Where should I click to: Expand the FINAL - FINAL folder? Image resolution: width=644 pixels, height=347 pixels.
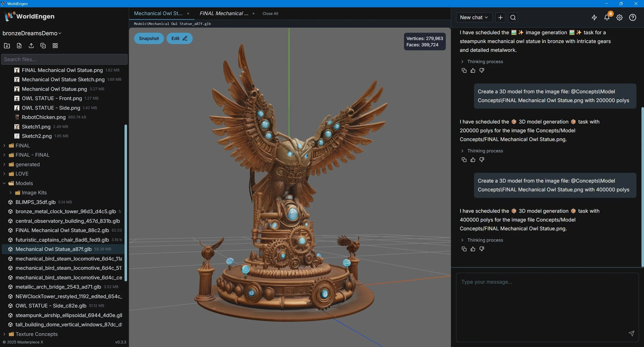pyautogui.click(x=4, y=155)
